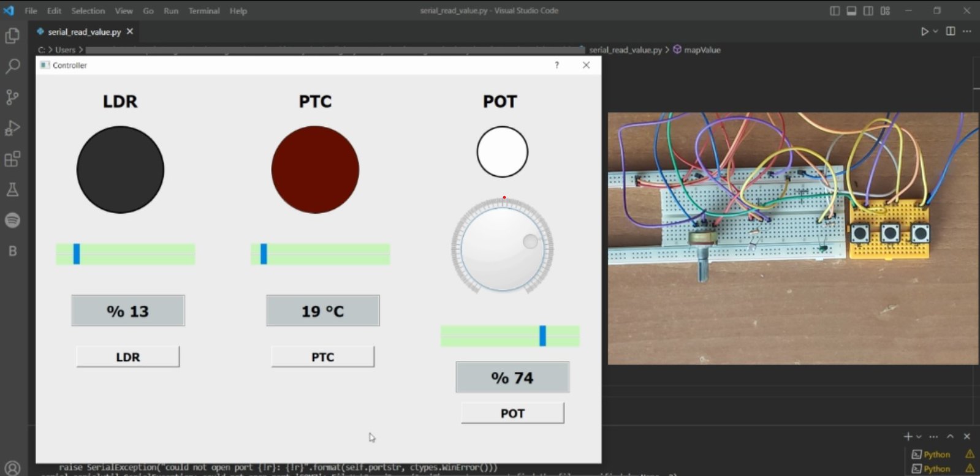Click the breadboard circuit video thumbnail
Screen dimensions: 980x476
click(x=793, y=238)
